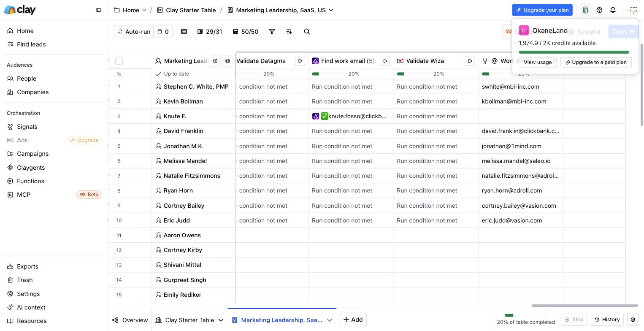Image resolution: width=644 pixels, height=331 pixels.
Task: Run the Validate Datagma column play button
Action: coord(300,61)
